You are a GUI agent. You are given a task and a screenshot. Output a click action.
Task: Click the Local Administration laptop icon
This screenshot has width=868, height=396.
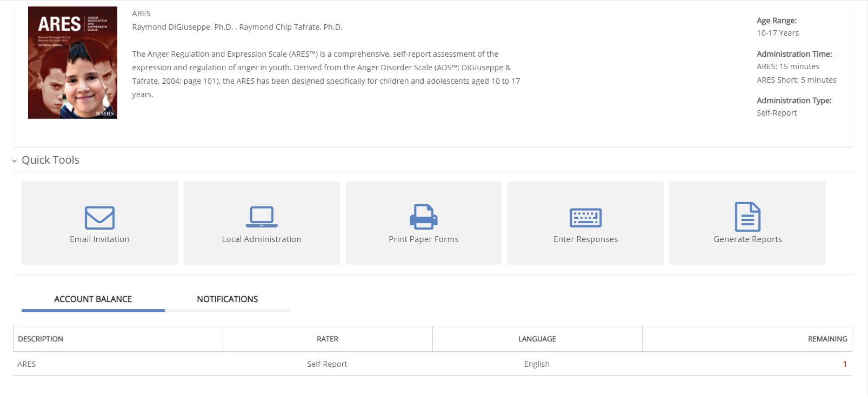click(x=262, y=217)
